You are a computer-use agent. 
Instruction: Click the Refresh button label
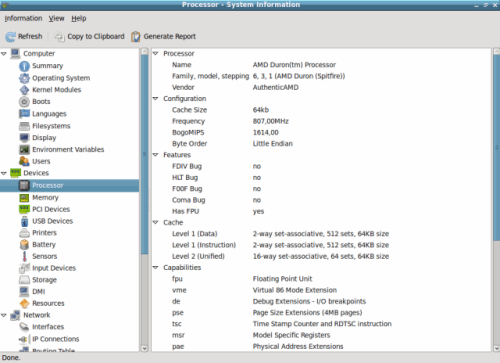point(30,36)
